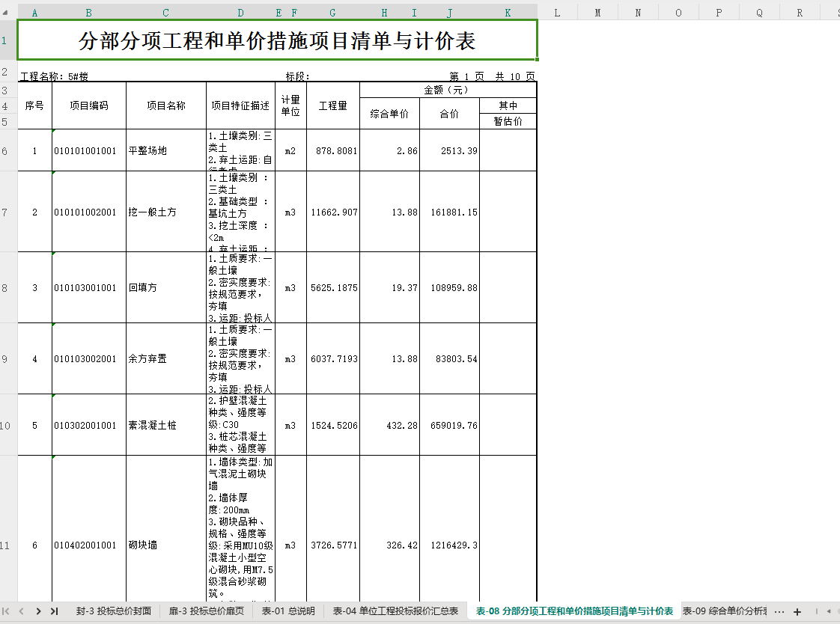Click total price 1216429.3
Image resolution: width=840 pixels, height=624 pixels.
449,545
